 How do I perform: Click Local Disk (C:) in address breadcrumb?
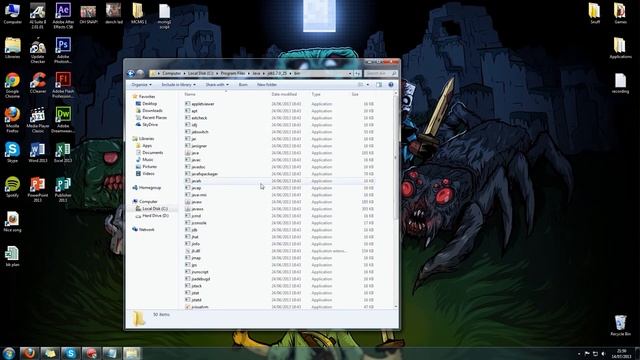click(x=200, y=73)
